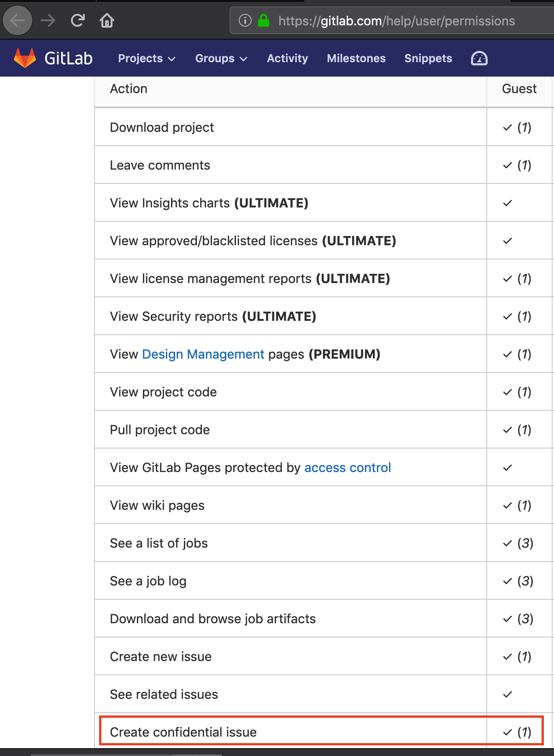Click the Guest column header
This screenshot has width=554, height=756.
tap(519, 89)
